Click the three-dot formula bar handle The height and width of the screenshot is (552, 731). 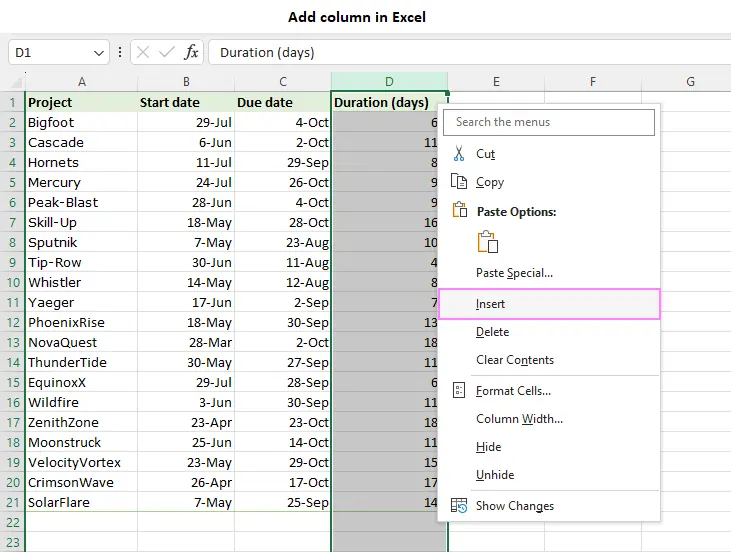click(120, 52)
